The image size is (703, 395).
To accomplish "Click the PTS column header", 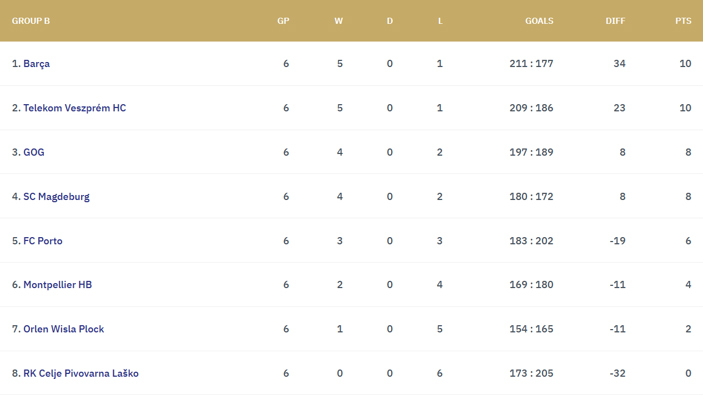I will [683, 21].
